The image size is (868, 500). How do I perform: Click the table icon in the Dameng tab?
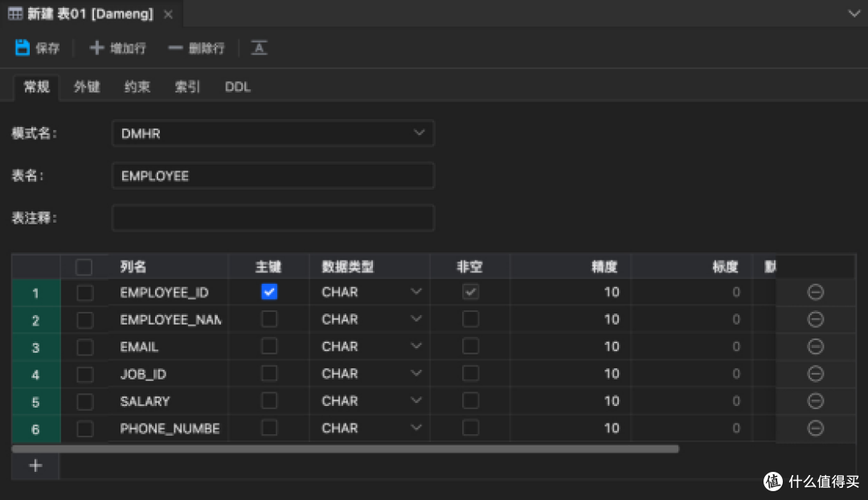15,14
